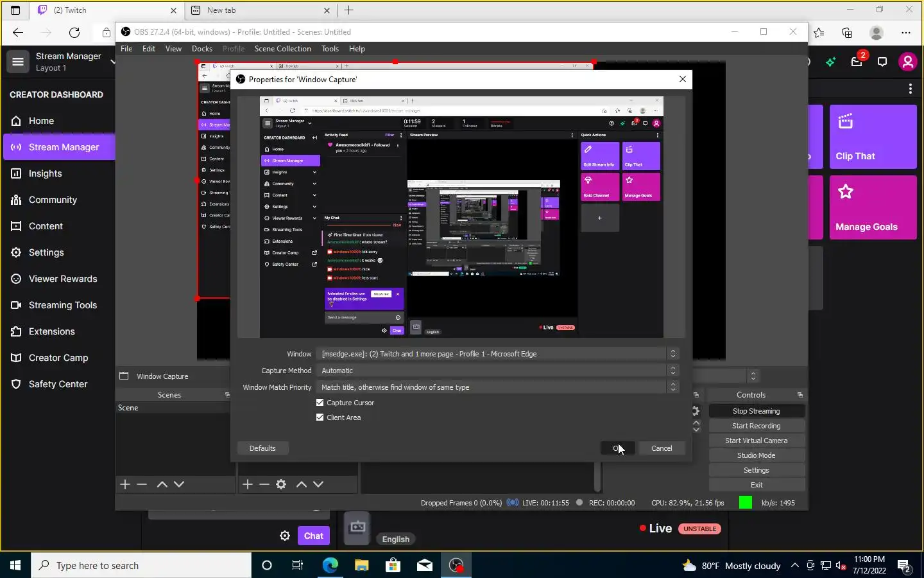Click Exit in OBS Controls
The width and height of the screenshot is (924, 578).
coord(757,485)
